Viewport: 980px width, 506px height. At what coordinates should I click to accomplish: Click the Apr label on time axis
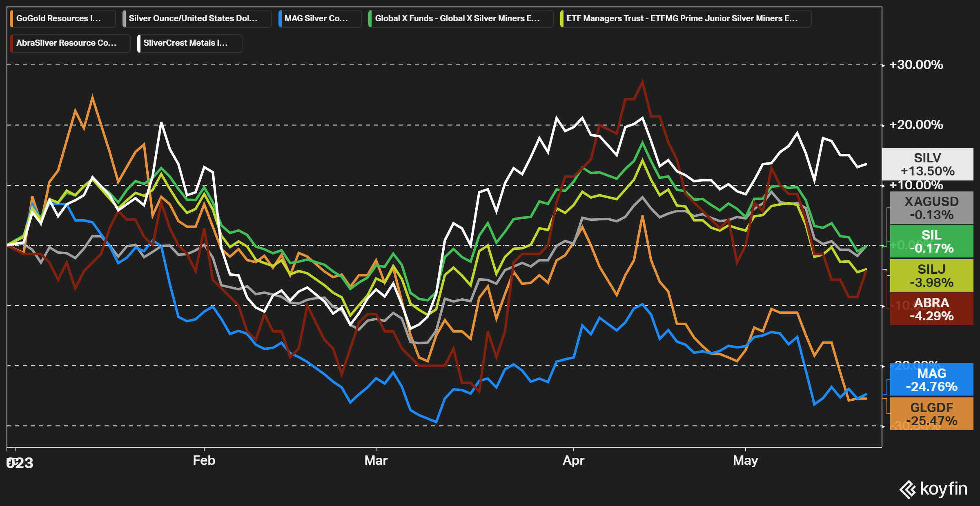click(x=573, y=460)
